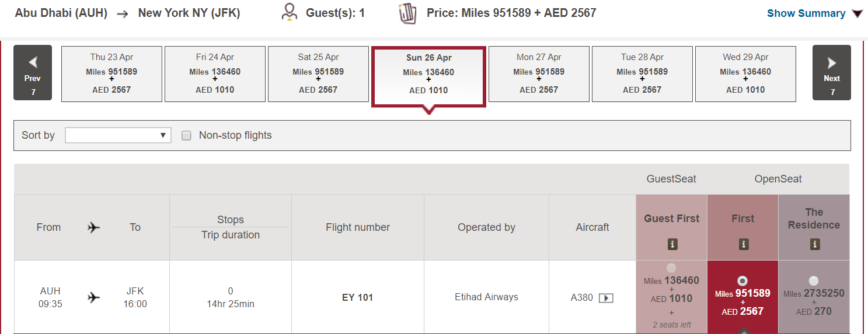Click the A380 aircraft details icon
The height and width of the screenshot is (334, 868).
(606, 298)
